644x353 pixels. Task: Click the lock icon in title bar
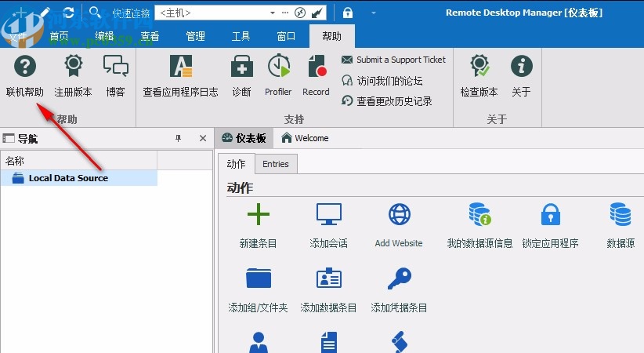(x=348, y=13)
